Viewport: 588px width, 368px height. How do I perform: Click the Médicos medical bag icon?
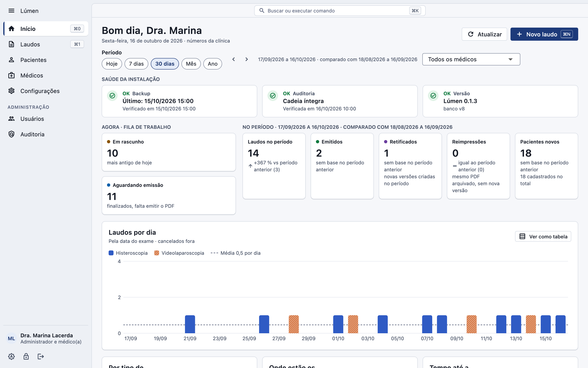pyautogui.click(x=11, y=75)
